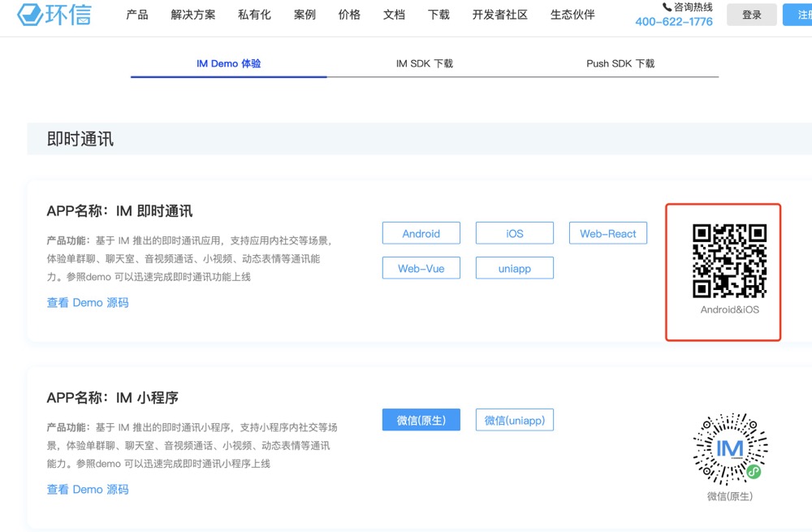Click the APP名称：IM 小程序 title
812x532 pixels.
(112, 397)
